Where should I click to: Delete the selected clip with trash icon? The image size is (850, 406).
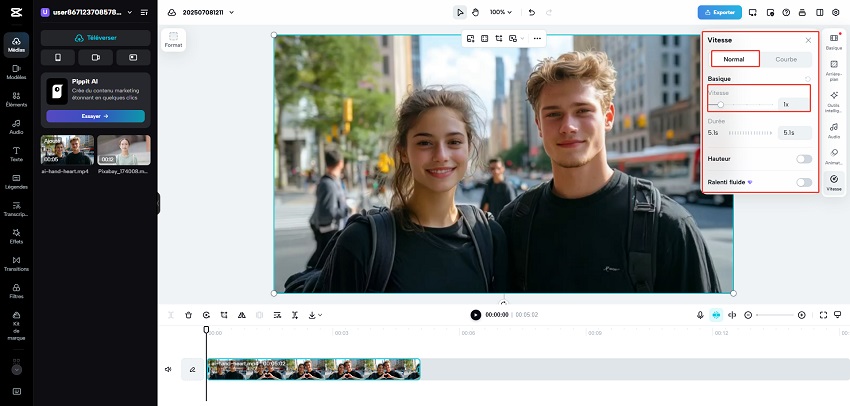[x=189, y=315]
